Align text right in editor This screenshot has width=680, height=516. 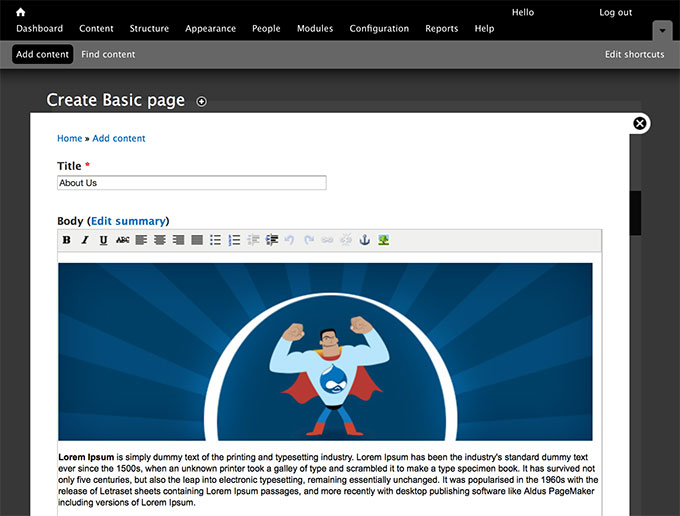point(178,240)
